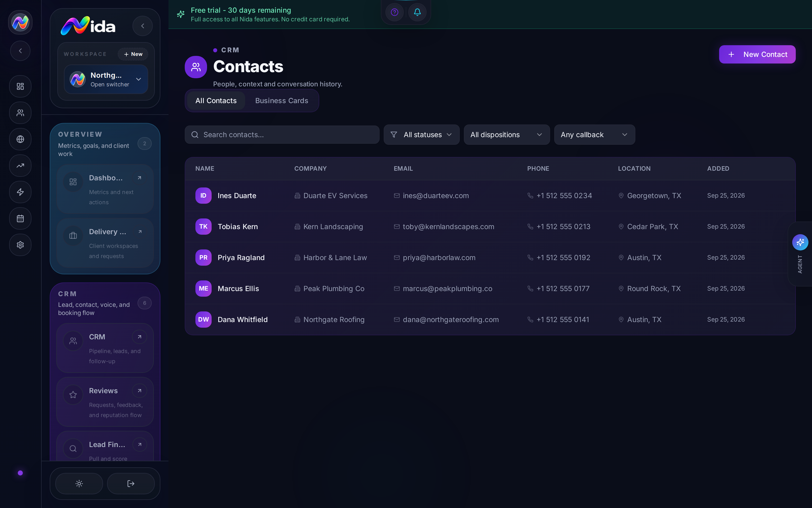This screenshot has height=508, width=812.
Task: Open the dashboard grid icon in left rail
Action: pos(20,86)
